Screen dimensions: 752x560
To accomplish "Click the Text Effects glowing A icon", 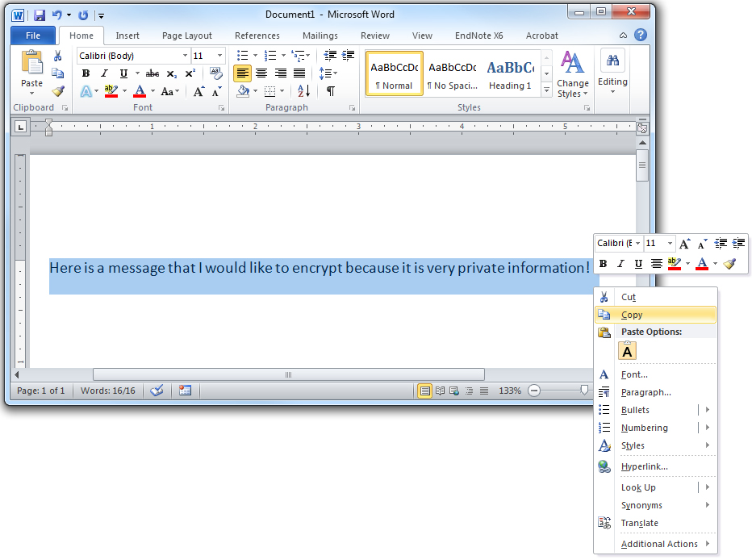I will [86, 91].
